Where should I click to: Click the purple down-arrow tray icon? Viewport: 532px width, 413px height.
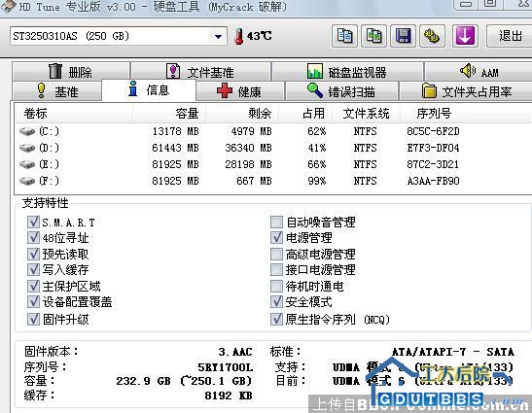pyautogui.click(x=465, y=36)
